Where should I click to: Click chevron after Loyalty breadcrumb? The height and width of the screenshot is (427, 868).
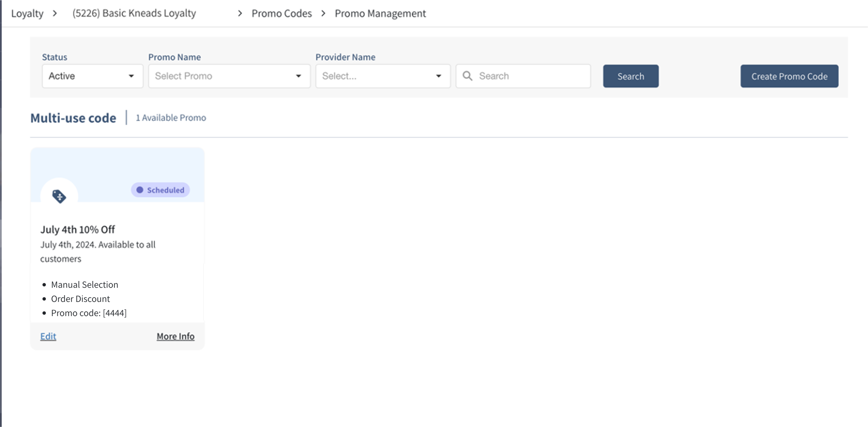click(x=55, y=14)
